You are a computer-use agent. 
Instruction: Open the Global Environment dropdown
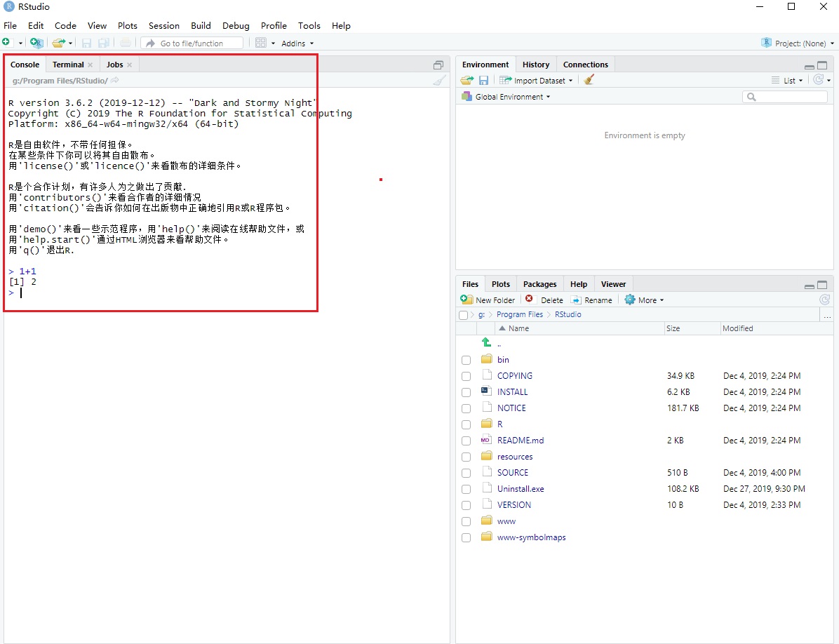point(512,97)
